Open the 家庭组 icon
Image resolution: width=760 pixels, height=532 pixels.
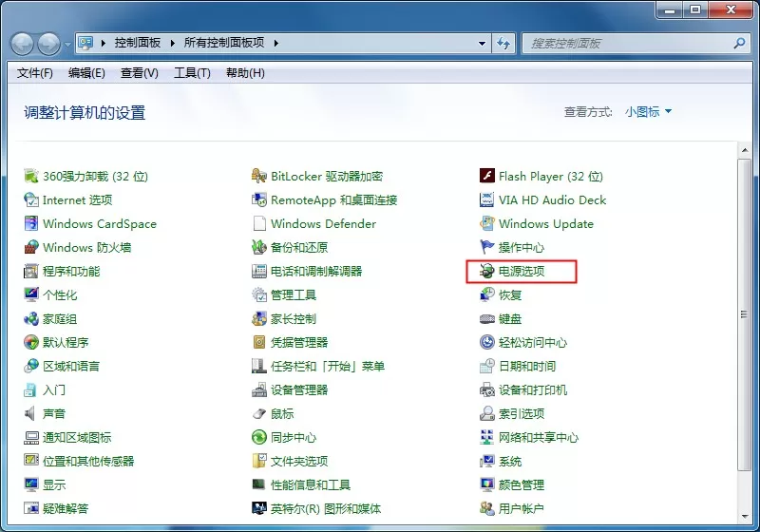pyautogui.click(x=31, y=318)
